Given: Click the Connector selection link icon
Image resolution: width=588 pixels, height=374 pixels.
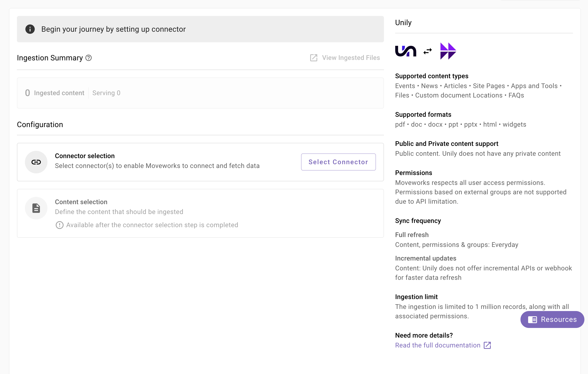Looking at the screenshot, I should coord(36,162).
